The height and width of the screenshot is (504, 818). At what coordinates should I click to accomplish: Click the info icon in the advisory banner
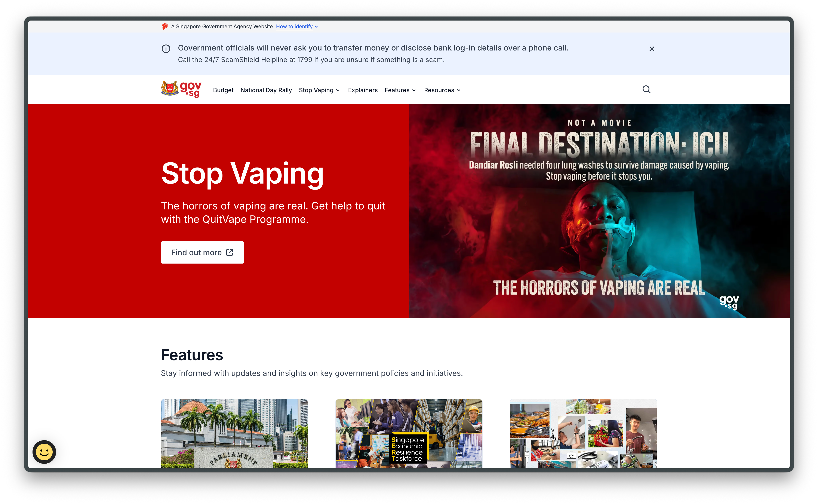point(166,49)
